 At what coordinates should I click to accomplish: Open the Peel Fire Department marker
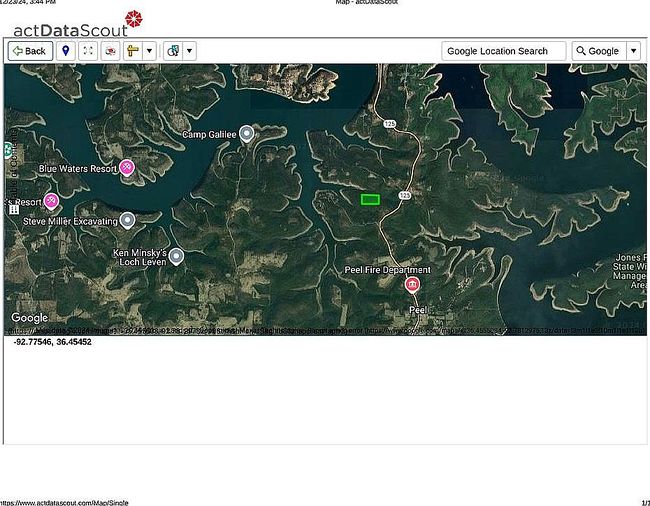click(412, 285)
